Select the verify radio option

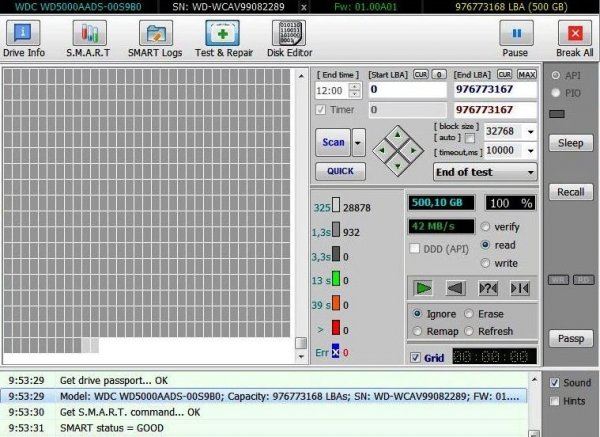click(x=486, y=227)
